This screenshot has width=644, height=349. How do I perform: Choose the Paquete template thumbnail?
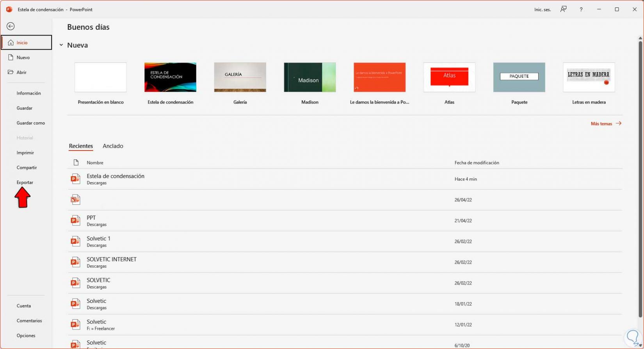point(519,77)
